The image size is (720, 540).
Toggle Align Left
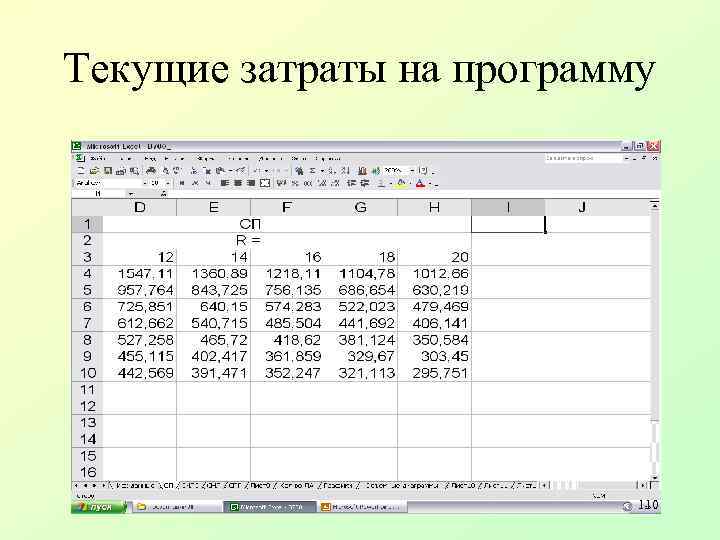(x=224, y=183)
